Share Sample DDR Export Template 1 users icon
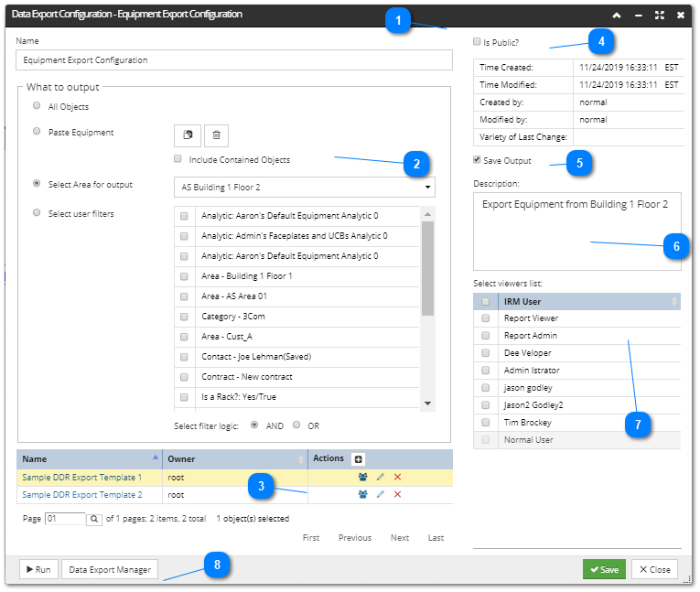This screenshot has width=700, height=592. [363, 477]
